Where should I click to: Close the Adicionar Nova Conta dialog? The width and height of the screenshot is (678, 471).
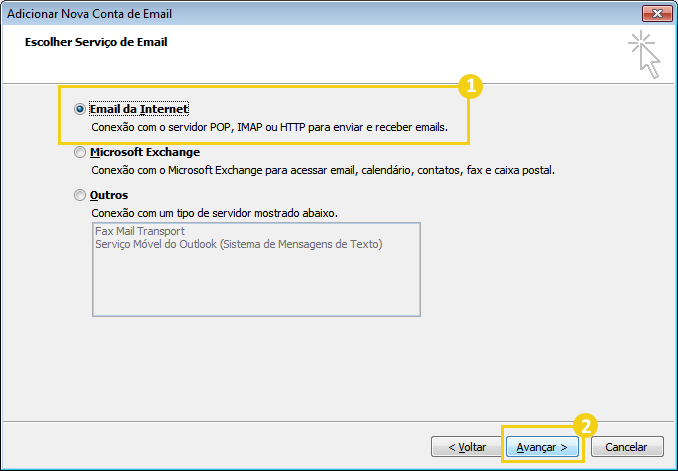[655, 11]
